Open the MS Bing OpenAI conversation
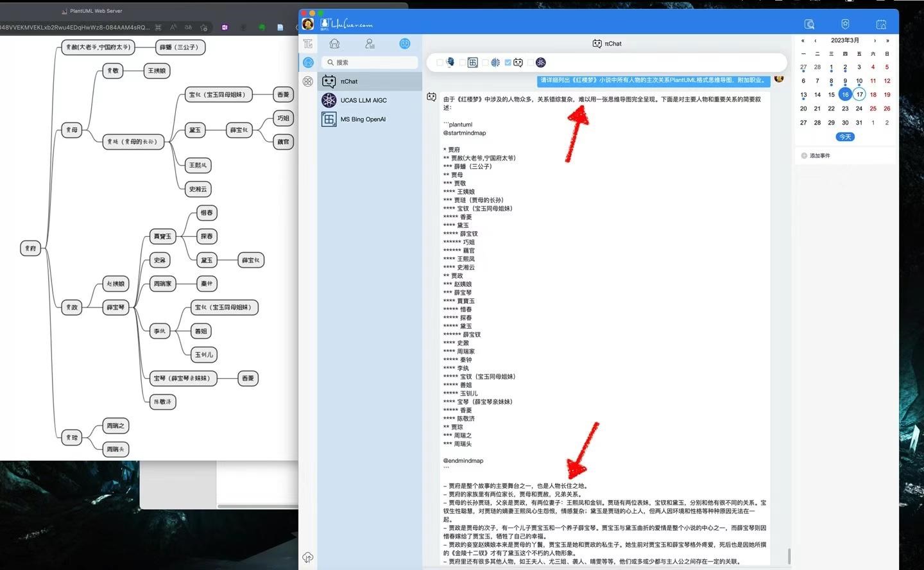 [x=370, y=119]
